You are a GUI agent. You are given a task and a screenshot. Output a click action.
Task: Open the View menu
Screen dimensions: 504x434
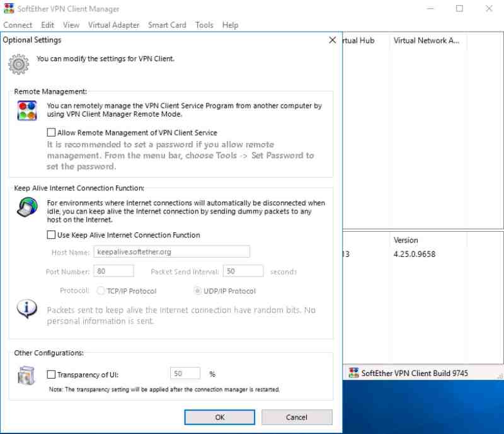click(x=71, y=25)
